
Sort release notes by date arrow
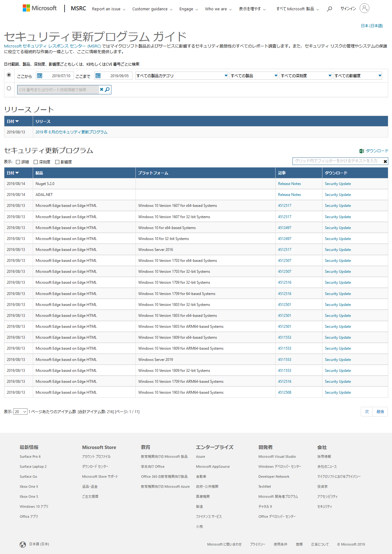(x=17, y=121)
